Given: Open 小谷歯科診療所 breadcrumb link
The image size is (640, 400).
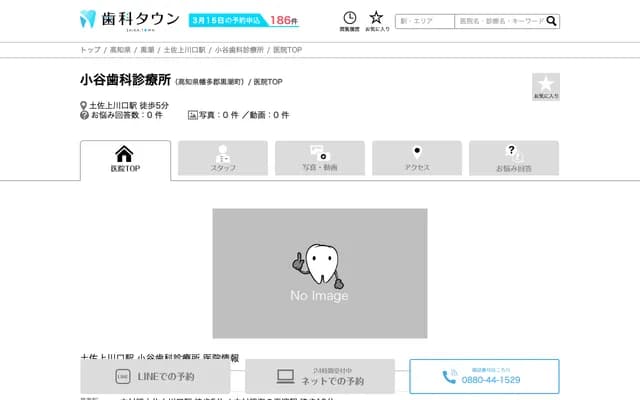Looking at the screenshot, I should point(239,50).
